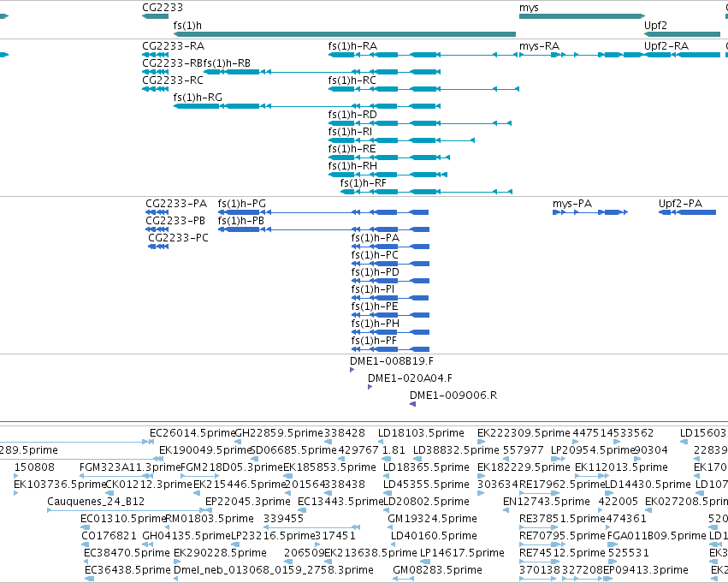Click label Dmel_neb_013068_0159_2758.3prime
This screenshot has height=583, width=728.
[274, 570]
